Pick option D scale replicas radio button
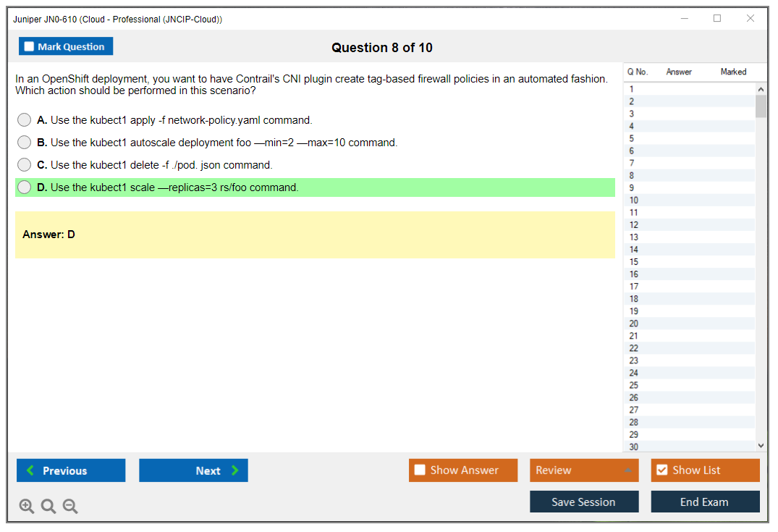Screen dimensions: 778x532 (x=25, y=187)
